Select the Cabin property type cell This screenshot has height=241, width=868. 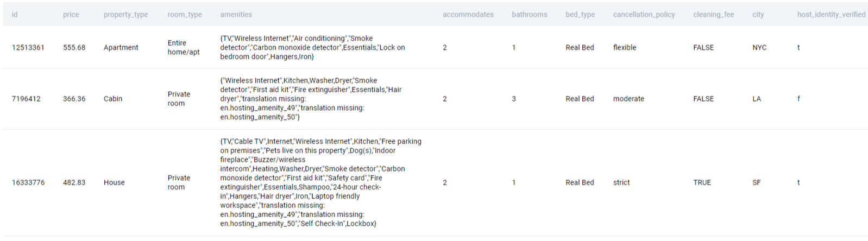(113, 99)
